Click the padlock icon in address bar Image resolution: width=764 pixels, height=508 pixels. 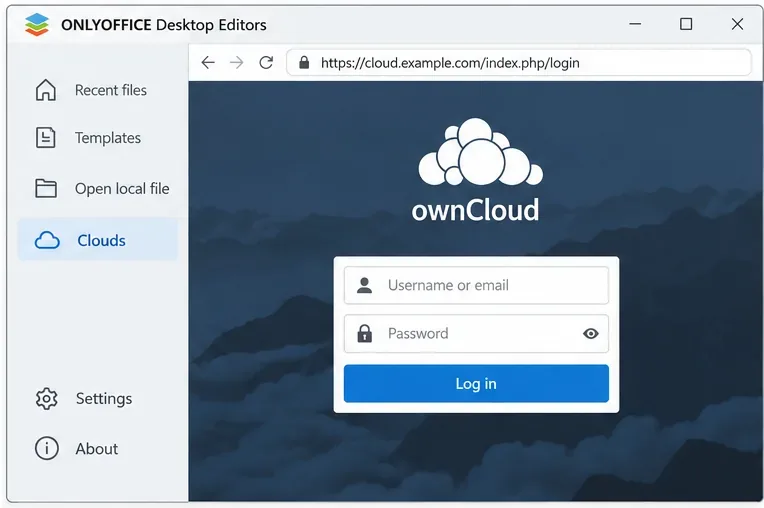[304, 62]
